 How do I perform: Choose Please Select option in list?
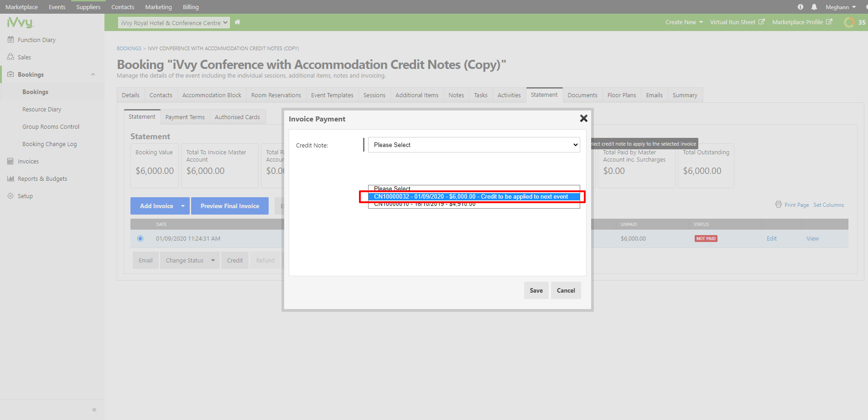point(474,189)
